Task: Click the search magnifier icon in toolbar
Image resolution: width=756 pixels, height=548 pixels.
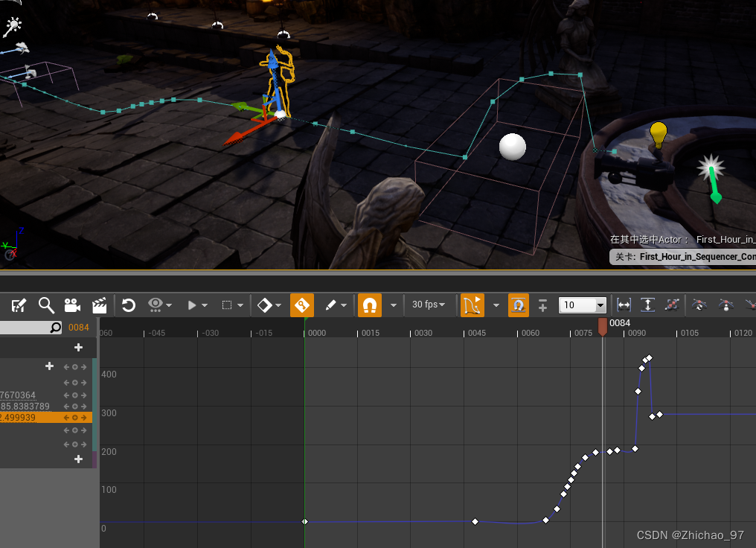Action: tap(46, 305)
